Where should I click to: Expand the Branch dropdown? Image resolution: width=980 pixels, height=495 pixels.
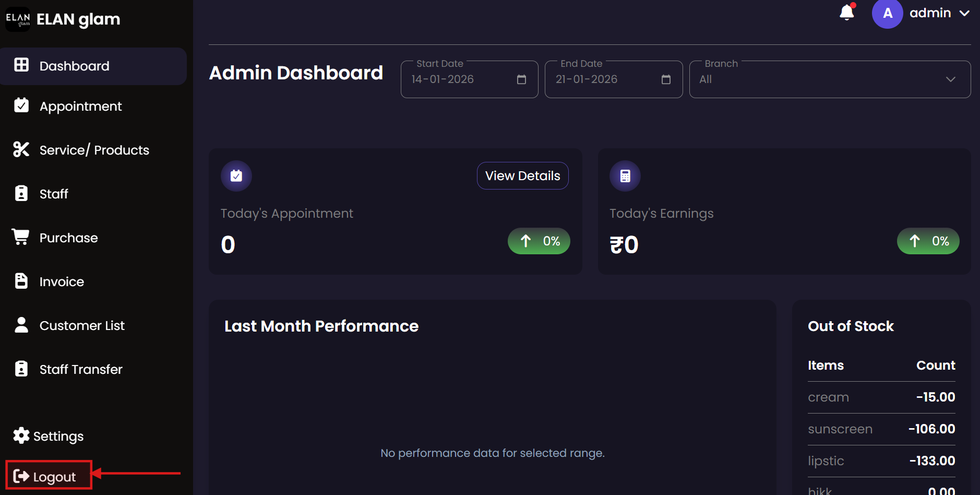pos(830,79)
